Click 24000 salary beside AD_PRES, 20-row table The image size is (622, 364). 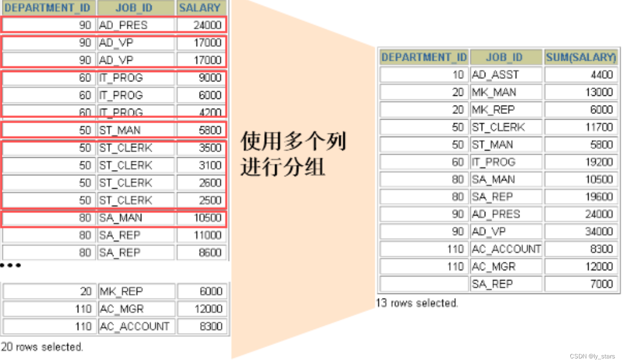202,25
